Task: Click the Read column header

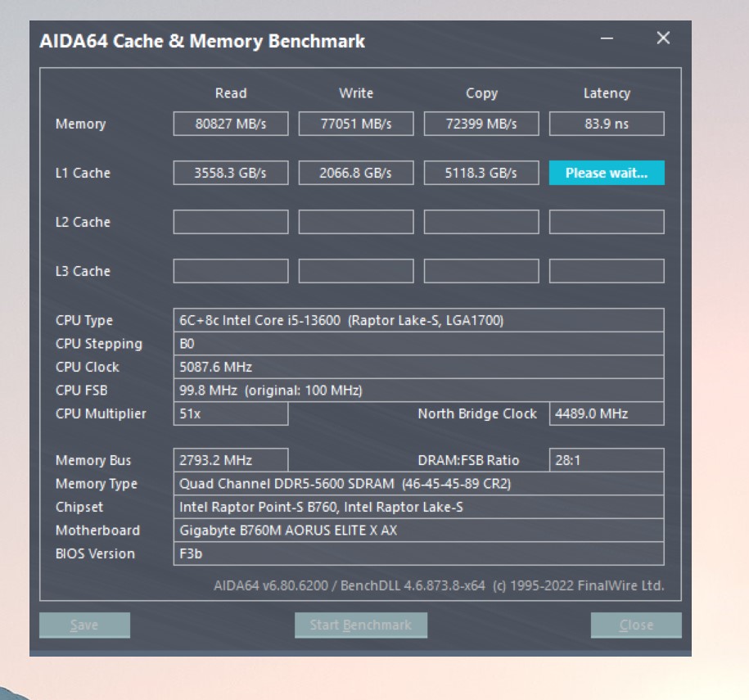Action: [x=231, y=93]
